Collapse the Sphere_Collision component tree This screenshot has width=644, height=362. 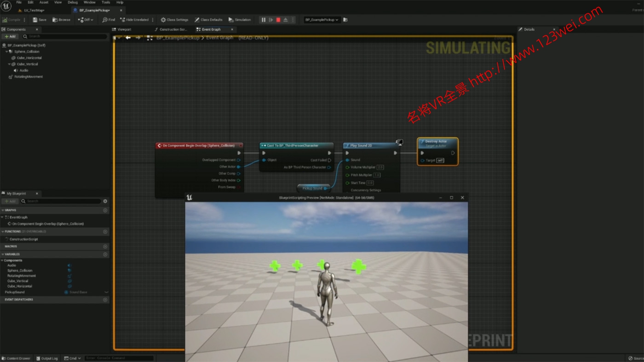coord(6,52)
